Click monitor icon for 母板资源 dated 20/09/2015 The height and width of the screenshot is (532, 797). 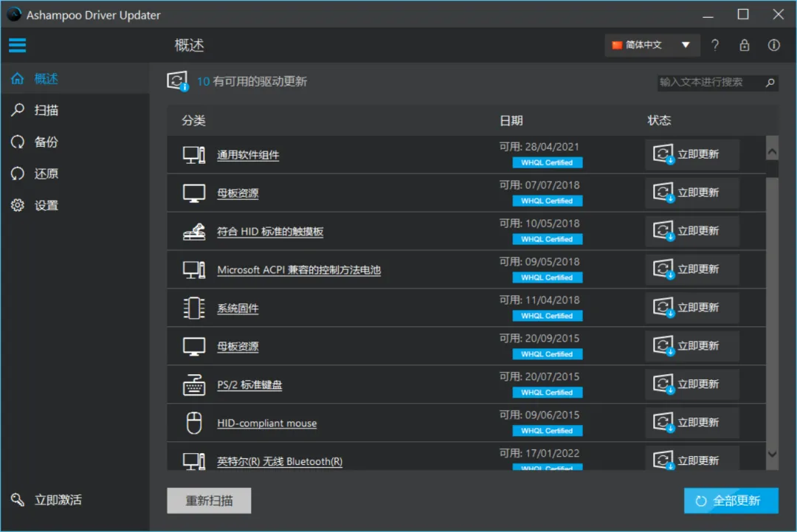(x=193, y=347)
